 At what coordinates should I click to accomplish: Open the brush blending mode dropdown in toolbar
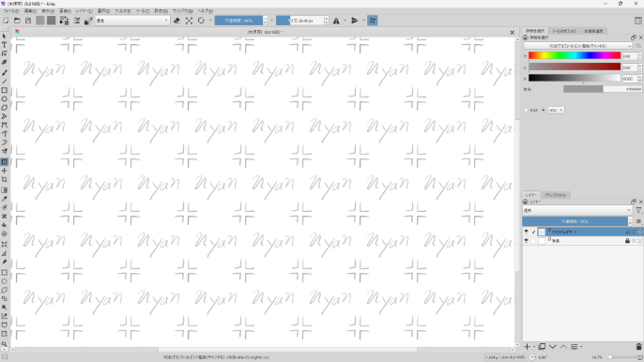click(132, 21)
